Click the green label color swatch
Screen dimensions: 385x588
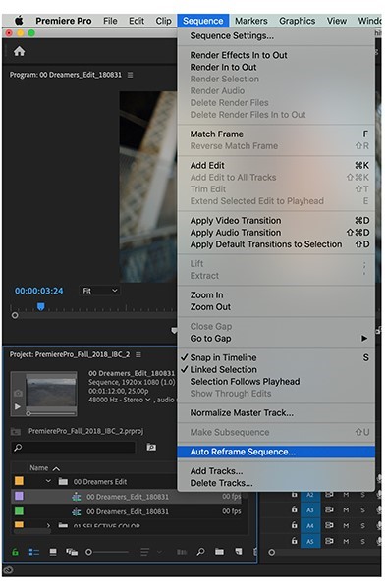[x=19, y=510]
